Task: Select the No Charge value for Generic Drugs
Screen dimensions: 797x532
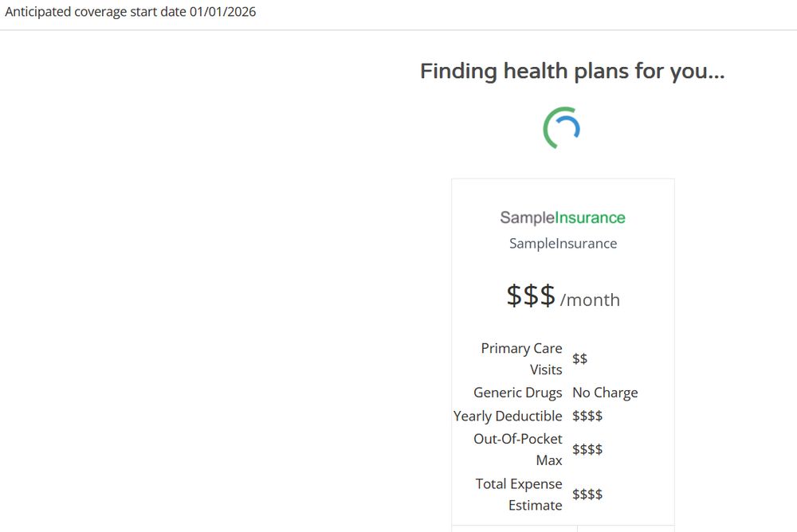Action: 604,392
